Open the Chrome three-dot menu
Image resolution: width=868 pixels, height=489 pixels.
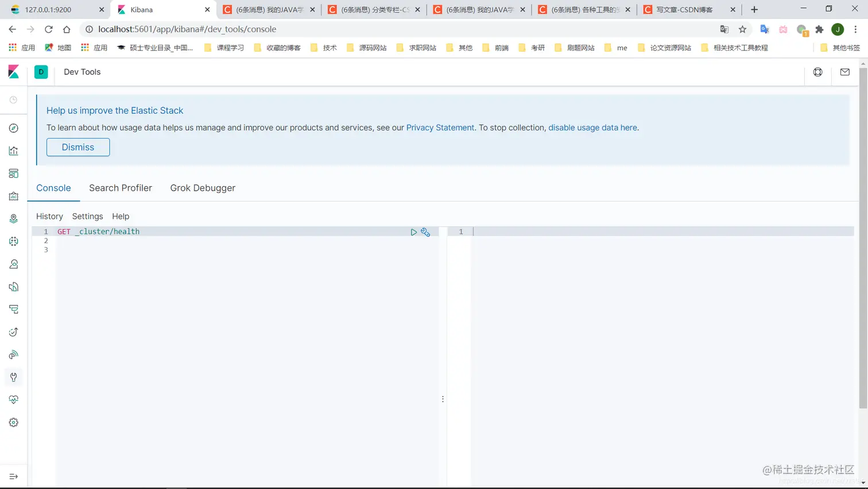[855, 29]
